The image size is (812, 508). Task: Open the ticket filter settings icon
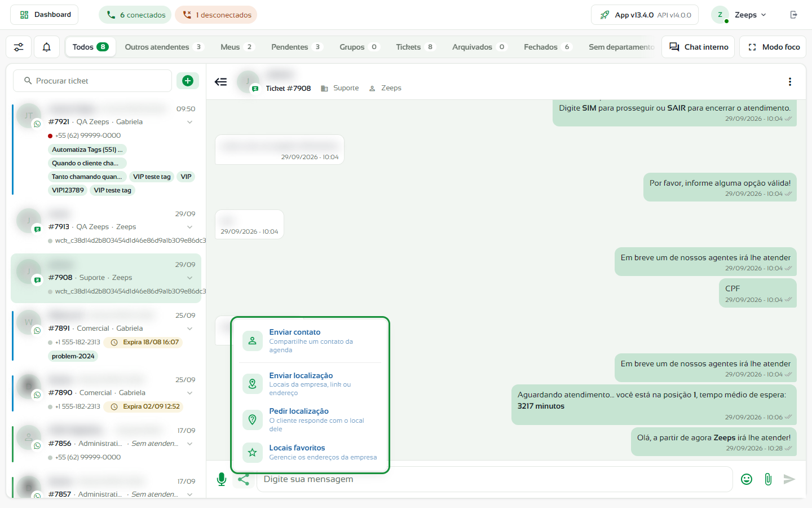19,47
